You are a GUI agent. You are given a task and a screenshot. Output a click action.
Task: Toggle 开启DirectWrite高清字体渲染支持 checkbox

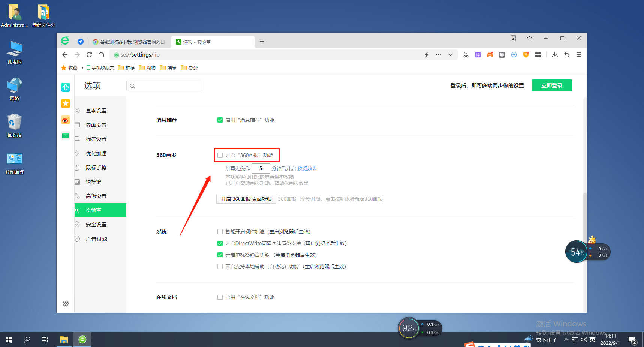tap(220, 243)
